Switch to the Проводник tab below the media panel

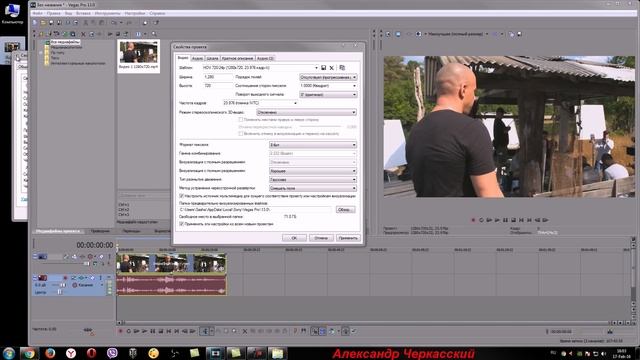[100, 231]
